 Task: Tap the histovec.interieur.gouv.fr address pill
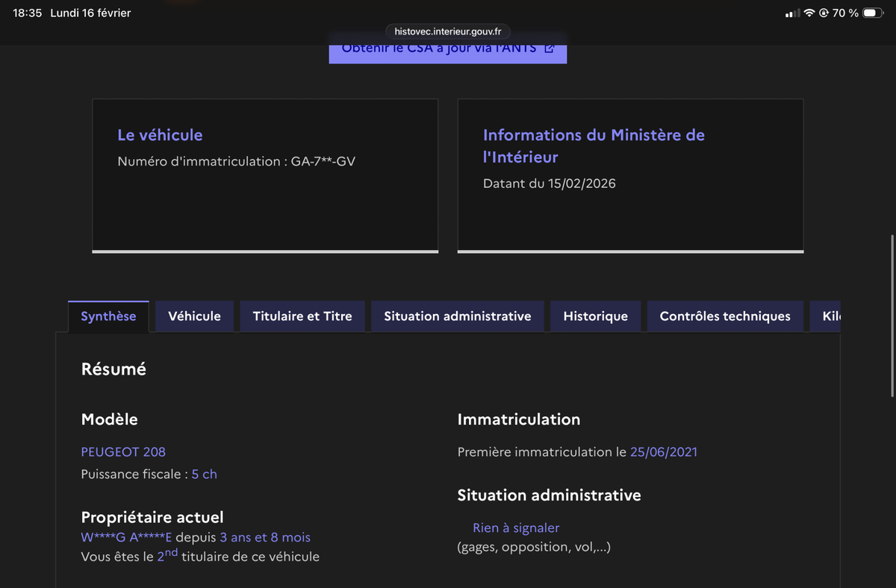[447, 31]
